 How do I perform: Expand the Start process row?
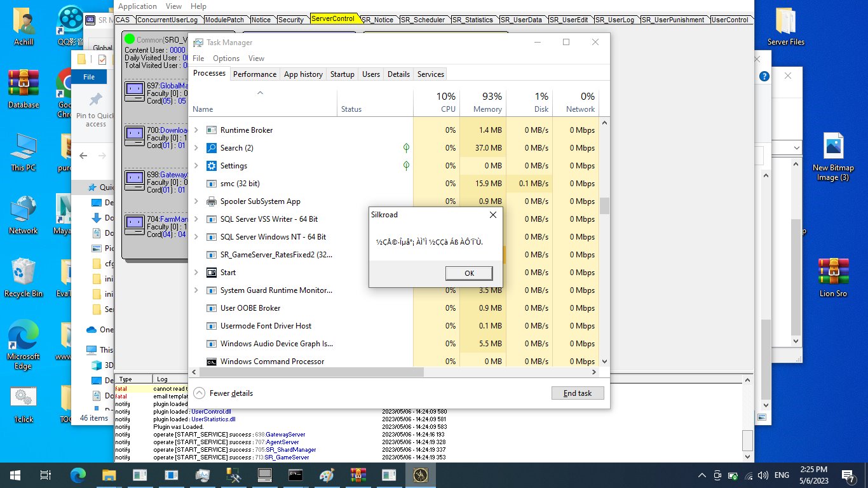click(196, 273)
